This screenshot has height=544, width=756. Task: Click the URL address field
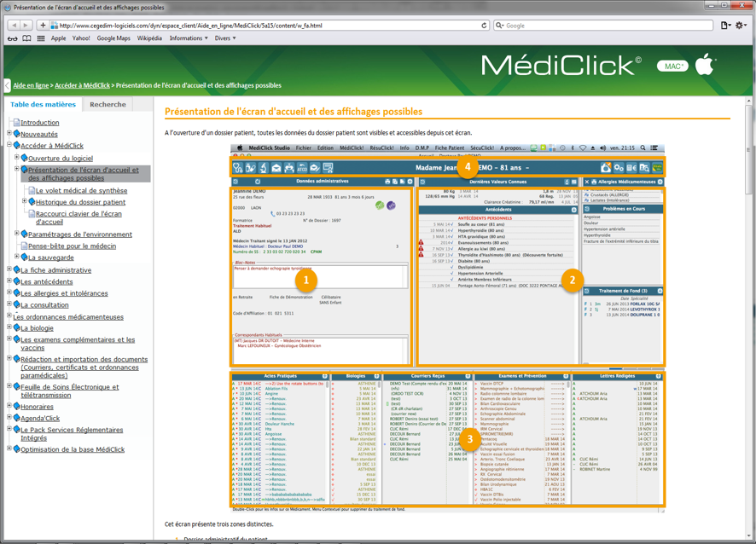tap(270, 25)
